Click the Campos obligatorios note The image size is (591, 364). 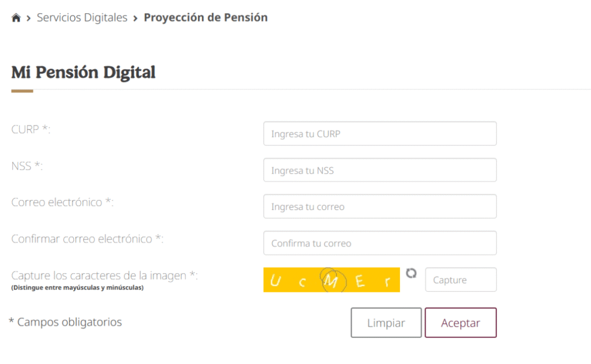point(66,322)
